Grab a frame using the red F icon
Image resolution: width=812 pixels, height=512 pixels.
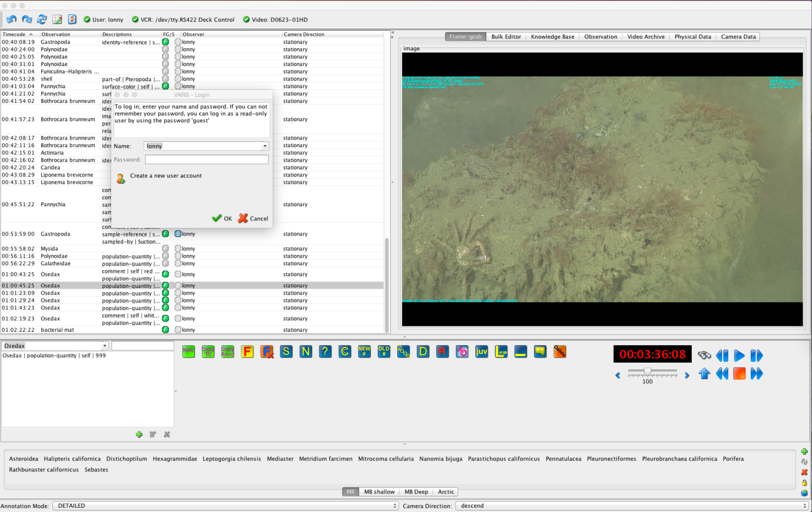(x=247, y=352)
